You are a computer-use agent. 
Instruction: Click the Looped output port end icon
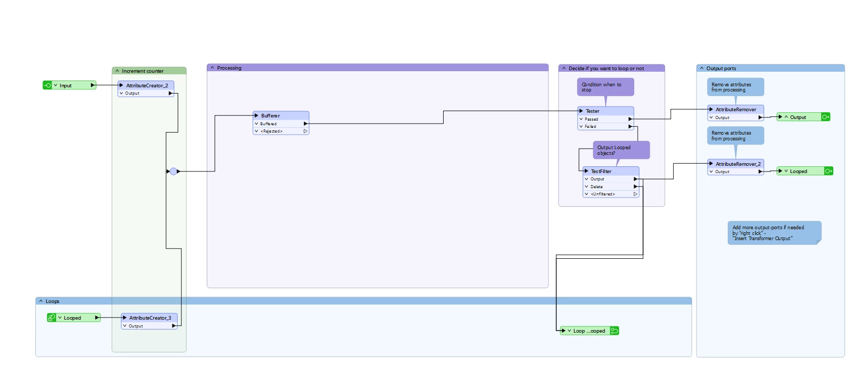829,171
